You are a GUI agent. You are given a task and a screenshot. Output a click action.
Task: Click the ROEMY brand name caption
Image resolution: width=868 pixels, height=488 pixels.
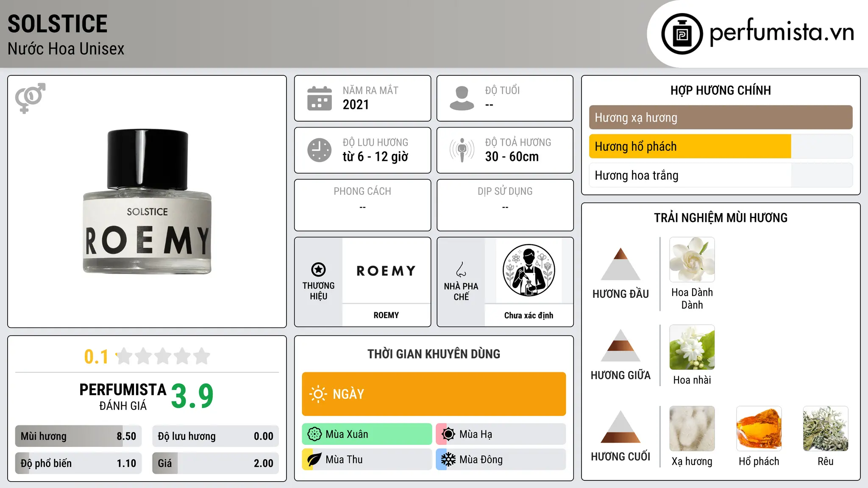tap(386, 315)
